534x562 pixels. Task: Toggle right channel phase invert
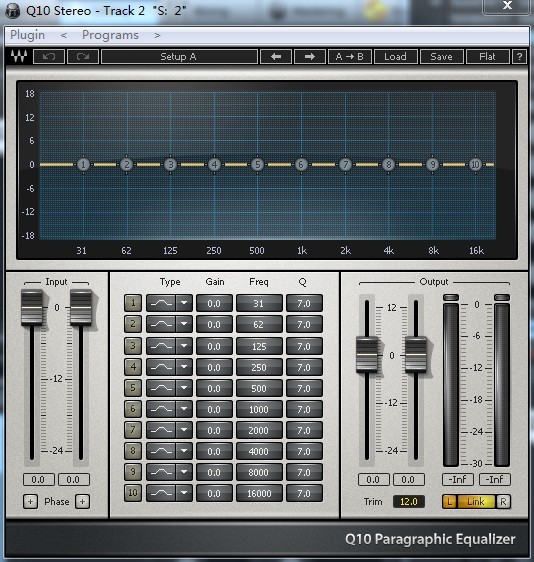tap(82, 501)
